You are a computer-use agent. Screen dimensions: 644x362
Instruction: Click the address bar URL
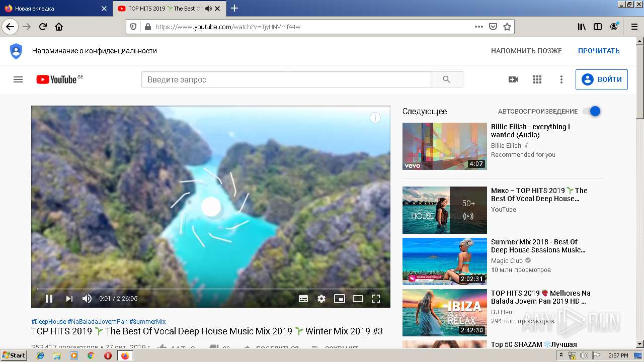click(x=227, y=27)
